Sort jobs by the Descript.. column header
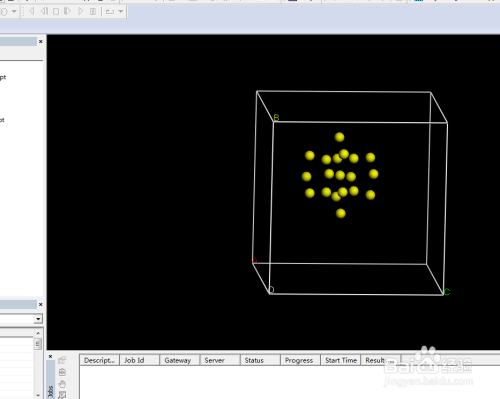Screen dimensions: 500x399 [99, 360]
